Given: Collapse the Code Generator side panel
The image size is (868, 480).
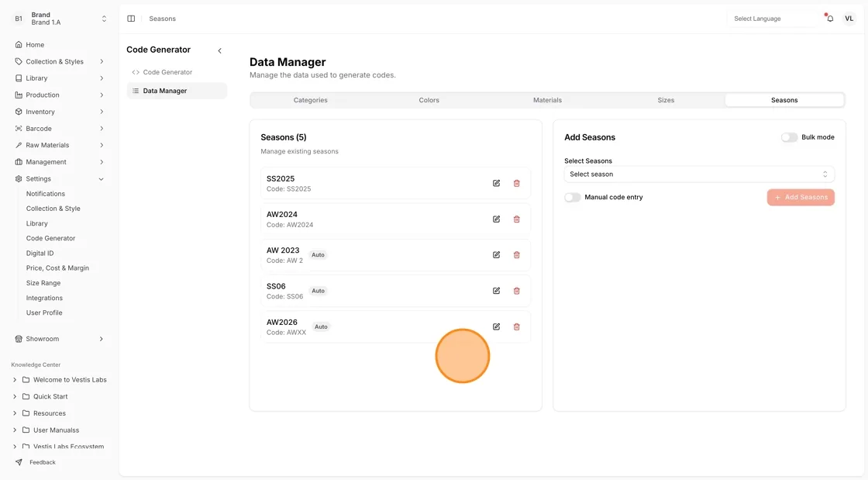Looking at the screenshot, I should [x=220, y=50].
